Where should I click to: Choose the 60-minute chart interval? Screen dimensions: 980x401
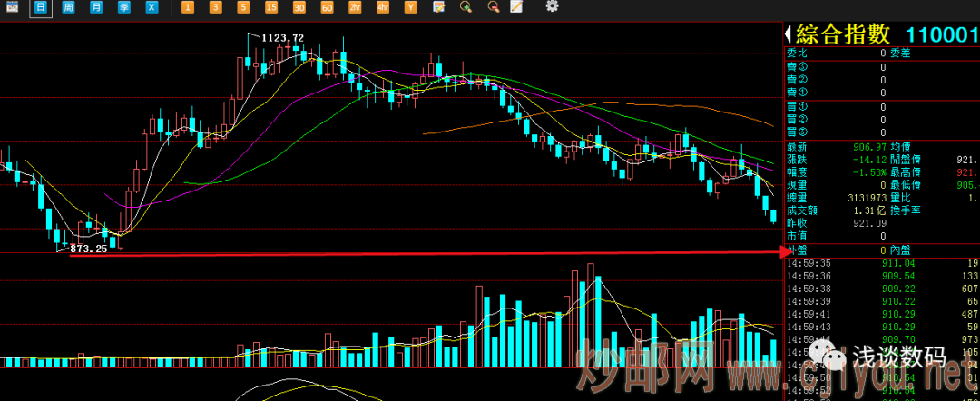pos(327,7)
